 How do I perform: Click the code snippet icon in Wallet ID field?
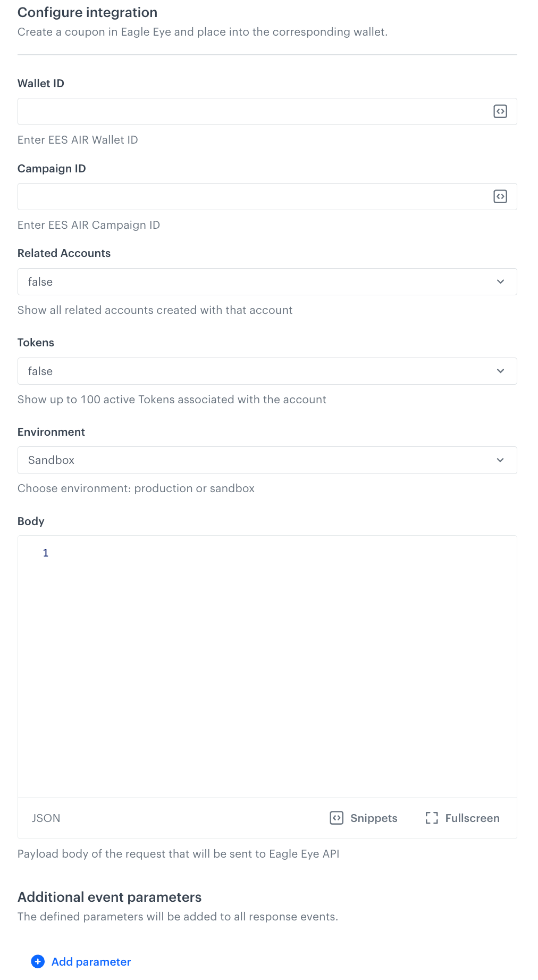(x=500, y=111)
